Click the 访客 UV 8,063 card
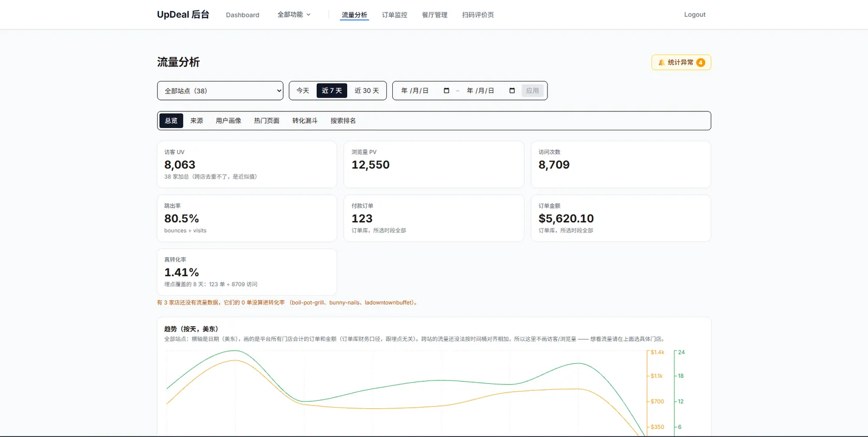This screenshot has width=868, height=437. click(x=247, y=164)
